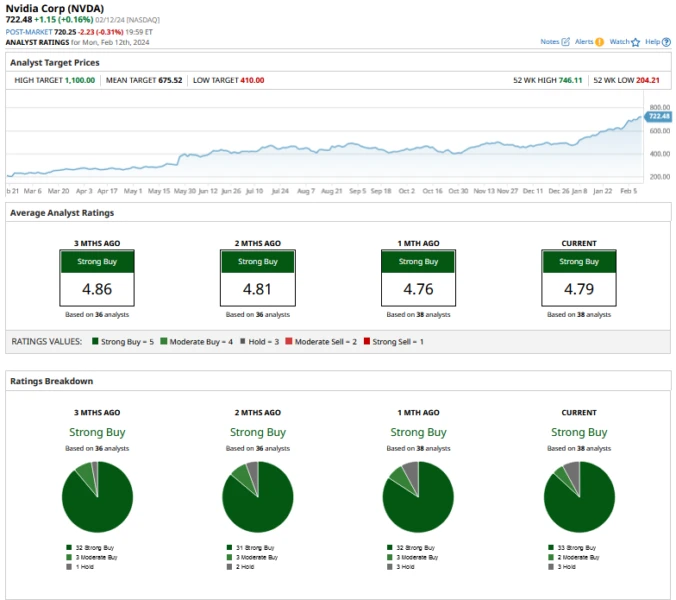Image resolution: width=676 pixels, height=600 pixels.
Task: Click HIGH TARGET 1,100.00 value
Action: pos(79,80)
